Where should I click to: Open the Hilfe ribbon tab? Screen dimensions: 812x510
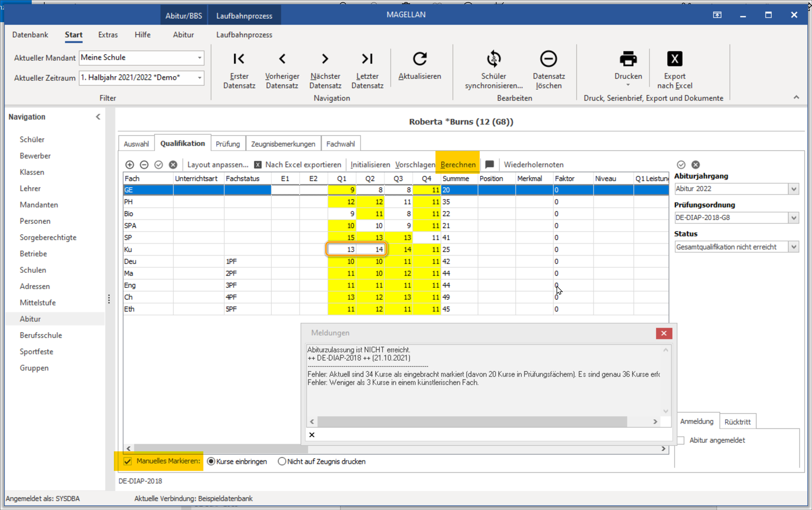(x=142, y=35)
